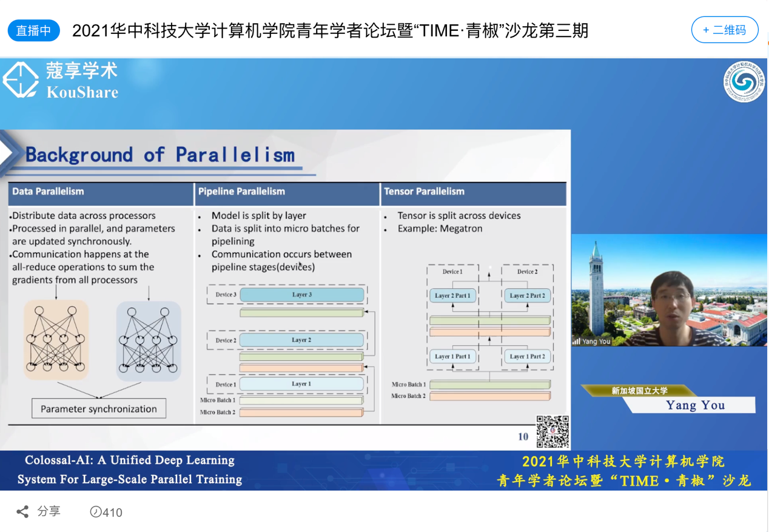Click the Layer 1 Part 2 tensor block

(528, 356)
